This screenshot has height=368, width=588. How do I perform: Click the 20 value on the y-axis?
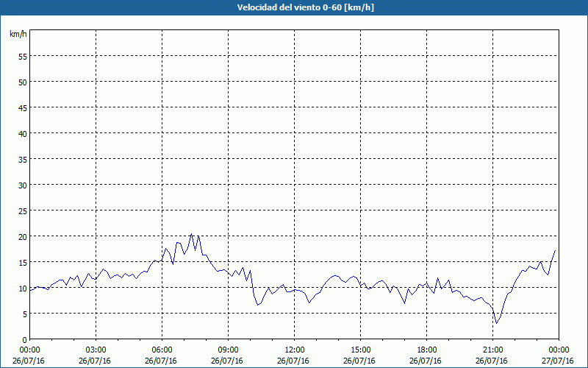23,236
